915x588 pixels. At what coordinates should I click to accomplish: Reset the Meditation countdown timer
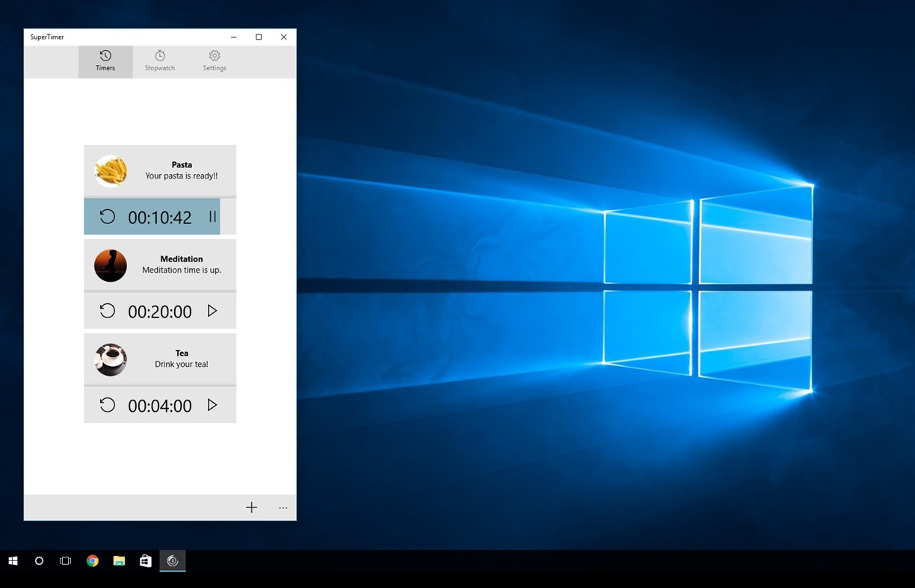(107, 310)
